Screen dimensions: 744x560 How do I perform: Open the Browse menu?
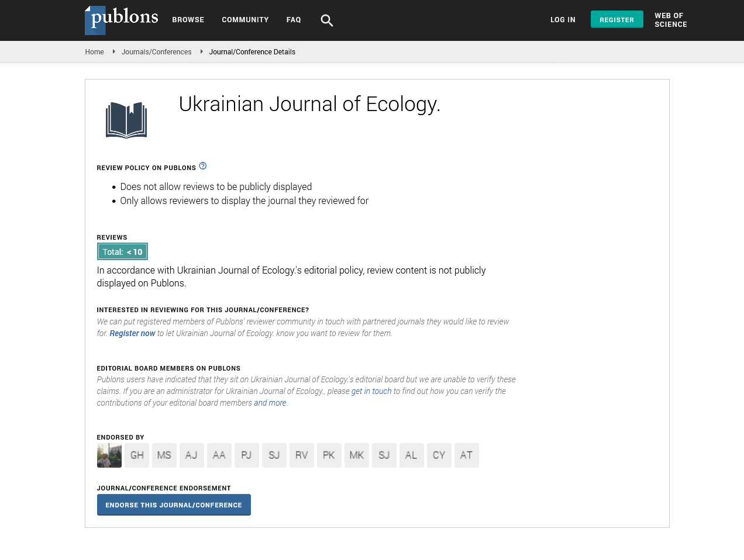(188, 20)
